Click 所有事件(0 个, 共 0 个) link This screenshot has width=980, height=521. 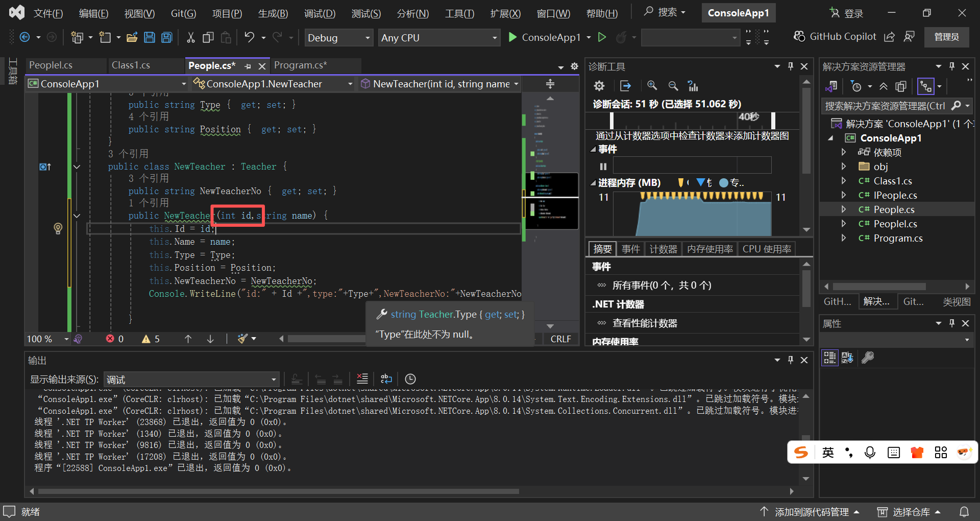click(x=662, y=286)
